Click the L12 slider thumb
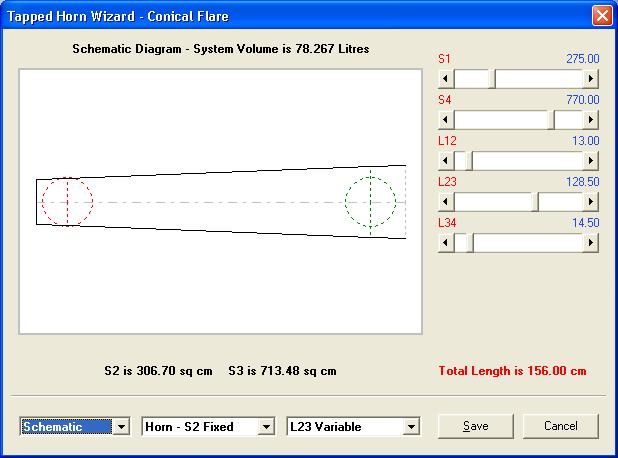This screenshot has width=618, height=458. (x=469, y=160)
